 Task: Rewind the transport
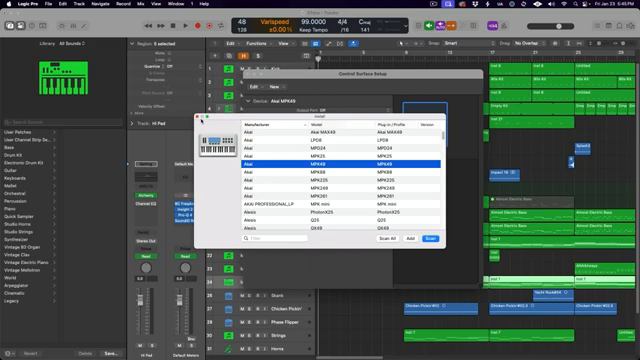point(148,26)
